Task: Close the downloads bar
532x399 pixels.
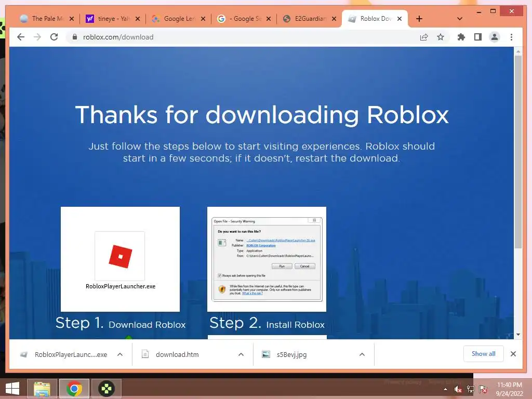Action: pyautogui.click(x=513, y=354)
